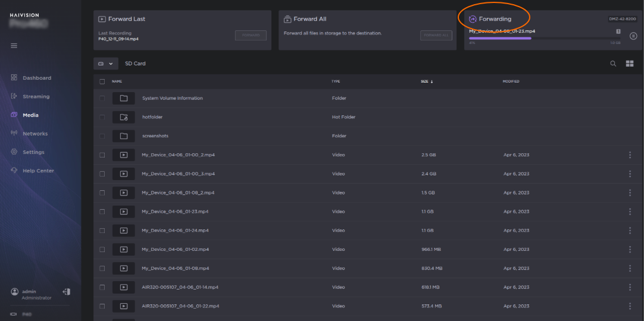The height and width of the screenshot is (321, 644).
Task: Click video thumbnail for My_Device_04-06_01-24.mp4
Action: pyautogui.click(x=124, y=231)
